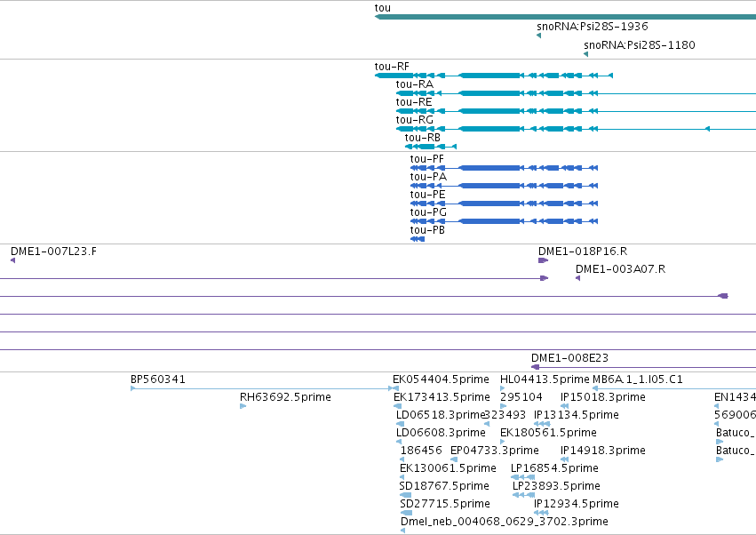Click the snoRNA:Psi28S-1180 arrow glyph
756x535 pixels.
[x=585, y=54]
